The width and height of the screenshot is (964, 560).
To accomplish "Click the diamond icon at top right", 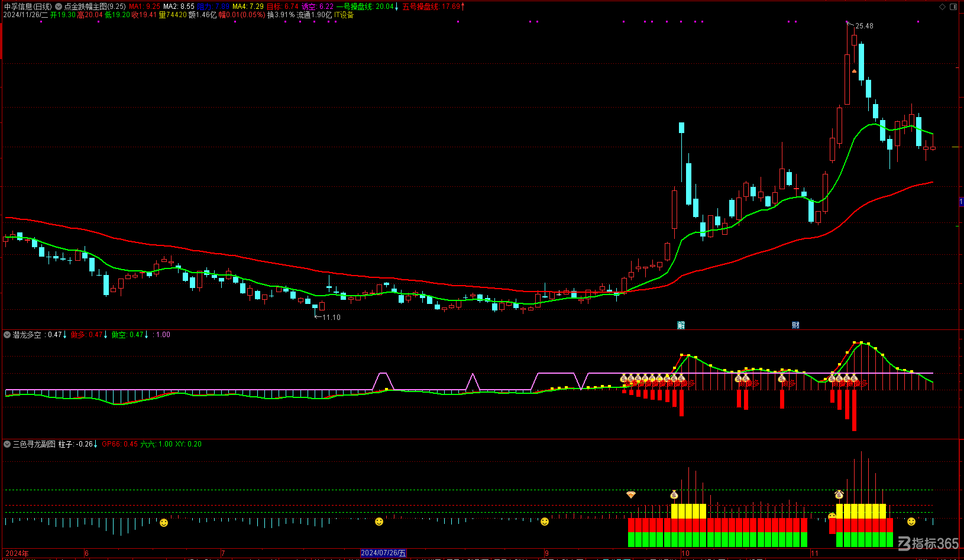I will tap(942, 7).
